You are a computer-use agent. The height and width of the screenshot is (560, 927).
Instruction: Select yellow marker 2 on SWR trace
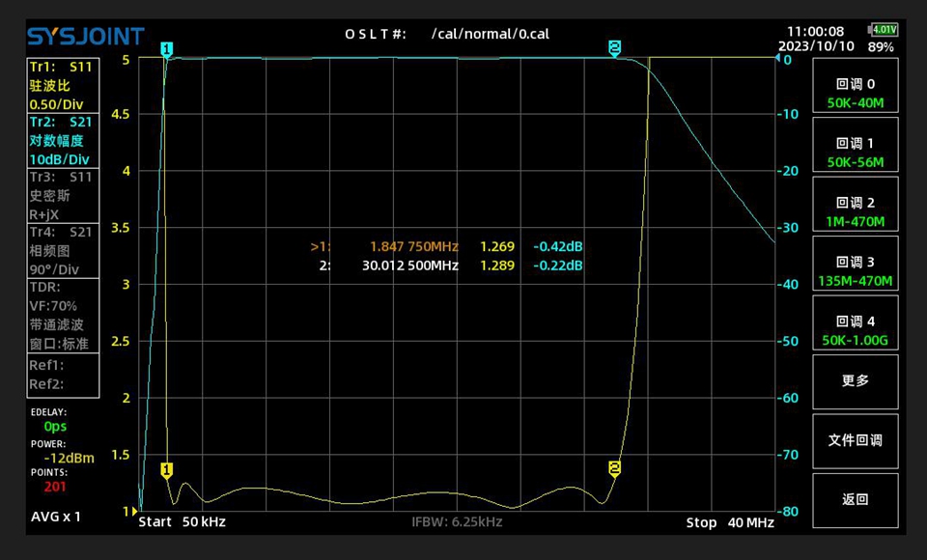click(614, 468)
